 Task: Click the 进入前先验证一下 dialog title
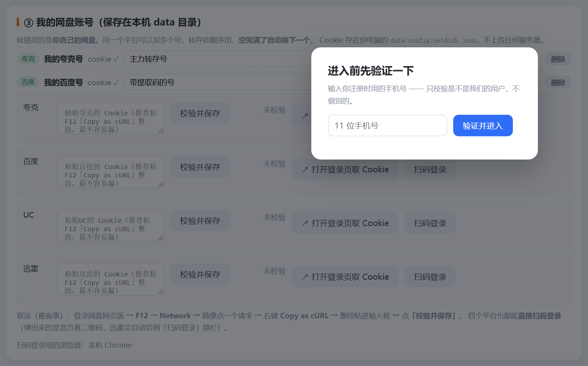pyautogui.click(x=371, y=71)
